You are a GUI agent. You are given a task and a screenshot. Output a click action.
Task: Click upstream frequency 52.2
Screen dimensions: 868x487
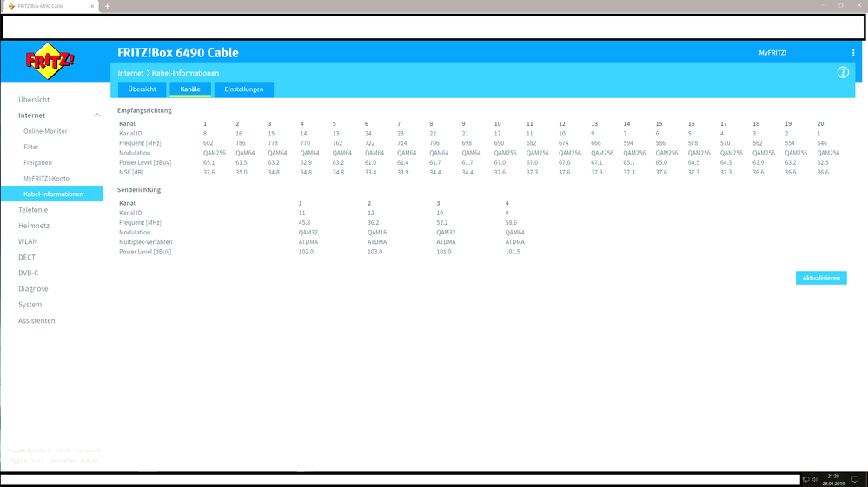coord(442,223)
